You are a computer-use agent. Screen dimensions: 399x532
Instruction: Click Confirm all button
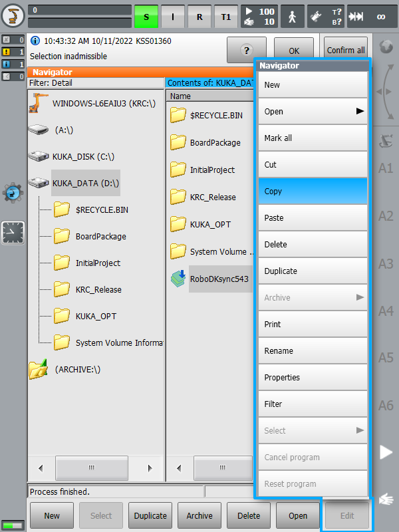346,51
